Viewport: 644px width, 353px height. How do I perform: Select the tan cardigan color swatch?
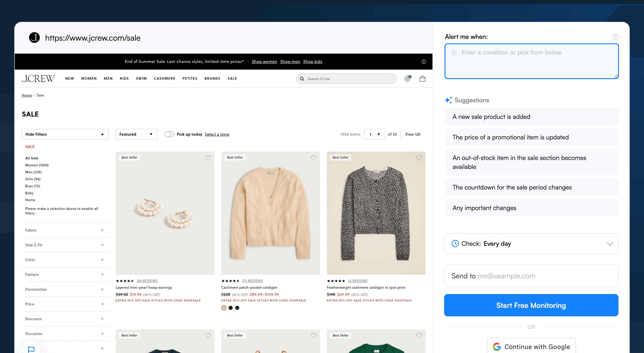pyautogui.click(x=224, y=308)
